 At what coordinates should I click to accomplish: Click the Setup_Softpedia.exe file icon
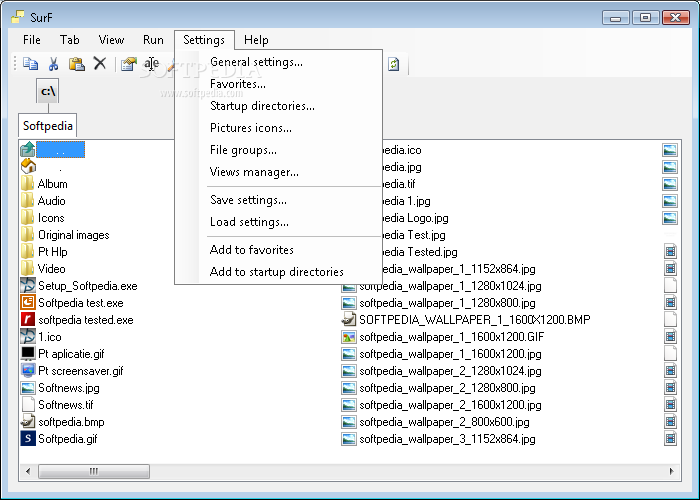pos(28,285)
